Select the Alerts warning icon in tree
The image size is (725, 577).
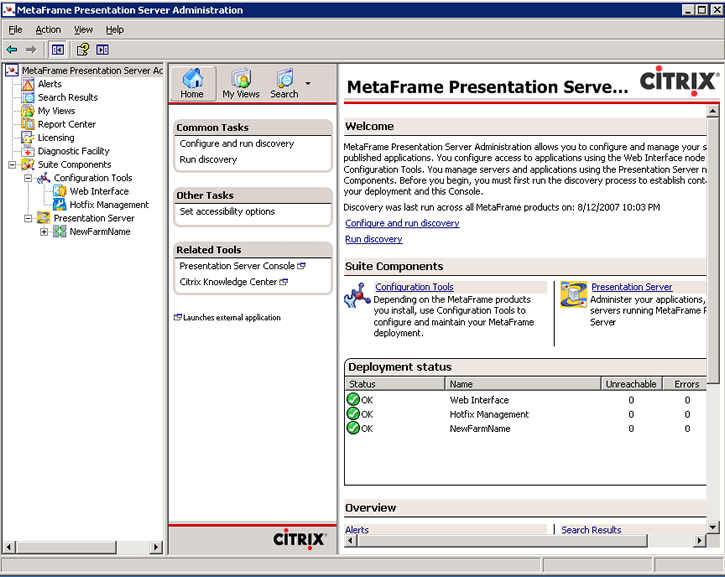(28, 84)
